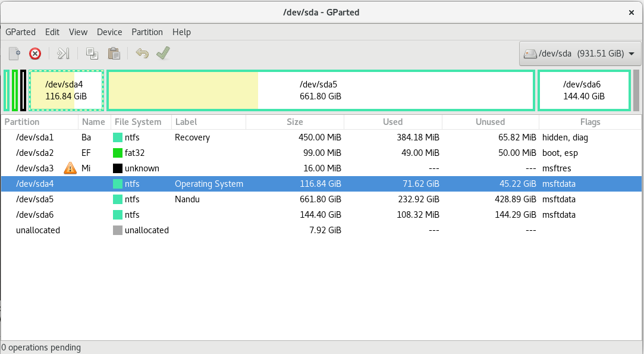The width and height of the screenshot is (644, 354).
Task: Click the Resize/Move partition icon
Action: [63, 54]
